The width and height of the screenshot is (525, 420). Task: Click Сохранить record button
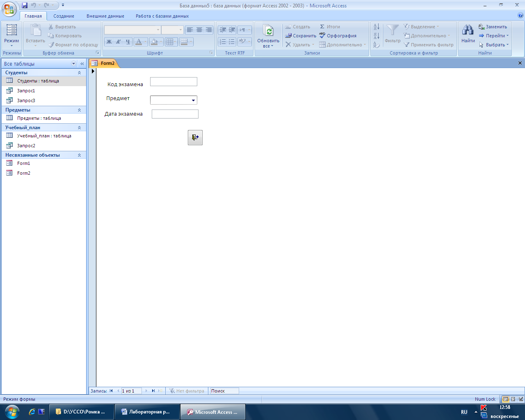click(x=301, y=36)
